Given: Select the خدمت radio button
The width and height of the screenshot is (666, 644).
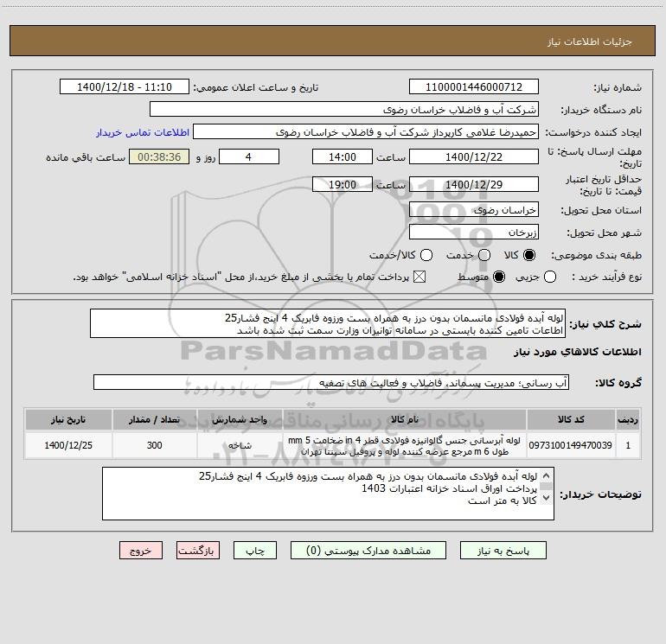Looking at the screenshot, I should pyautogui.click(x=484, y=255).
